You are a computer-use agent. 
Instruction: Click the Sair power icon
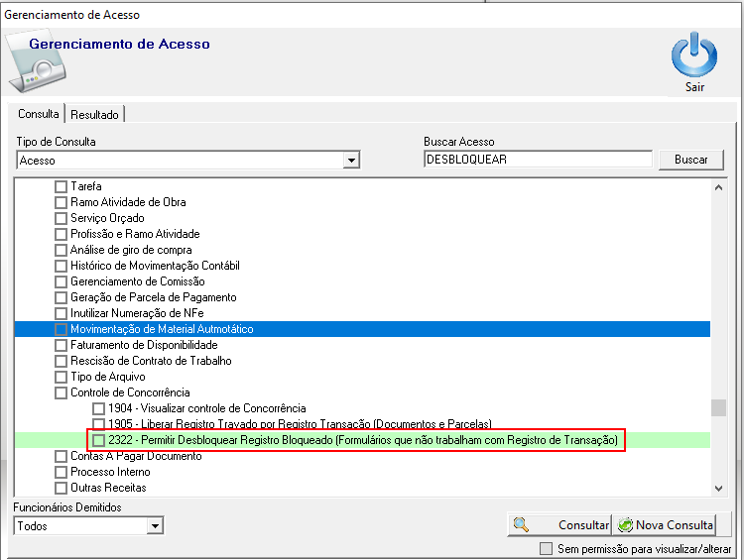tap(694, 56)
